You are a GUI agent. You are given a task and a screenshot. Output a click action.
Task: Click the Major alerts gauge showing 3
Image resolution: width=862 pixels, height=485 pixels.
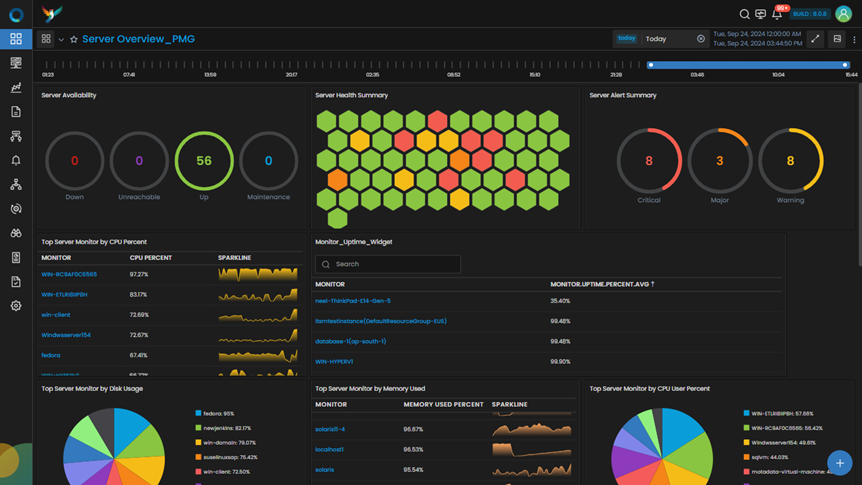[720, 161]
